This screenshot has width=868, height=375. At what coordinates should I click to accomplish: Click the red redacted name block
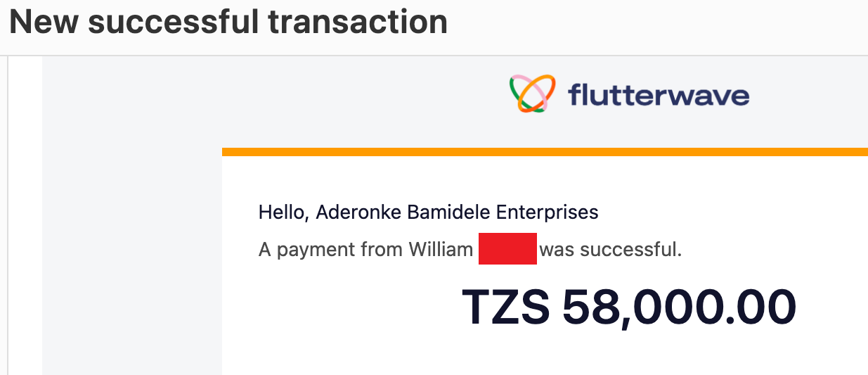point(507,248)
